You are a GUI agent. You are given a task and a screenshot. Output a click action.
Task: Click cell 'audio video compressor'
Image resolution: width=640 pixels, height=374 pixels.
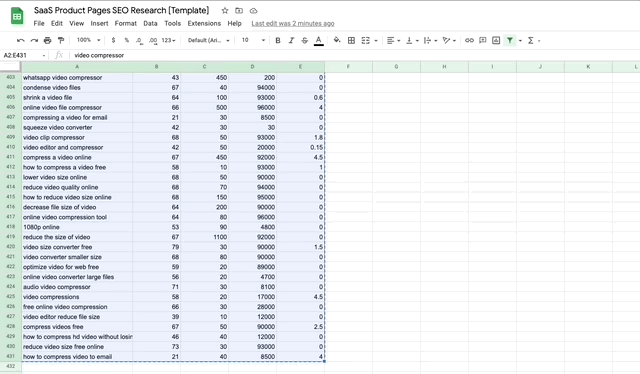[x=77, y=287]
